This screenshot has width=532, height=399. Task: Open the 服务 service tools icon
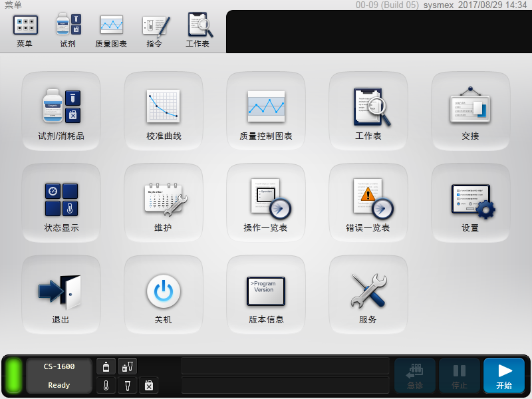pyautogui.click(x=368, y=294)
